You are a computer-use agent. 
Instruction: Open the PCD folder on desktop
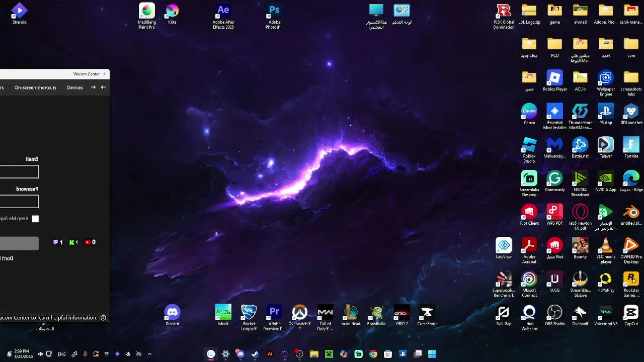555,47
